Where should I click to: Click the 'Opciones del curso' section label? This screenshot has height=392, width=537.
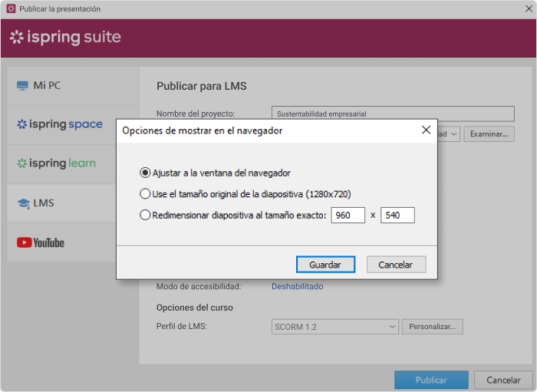195,308
